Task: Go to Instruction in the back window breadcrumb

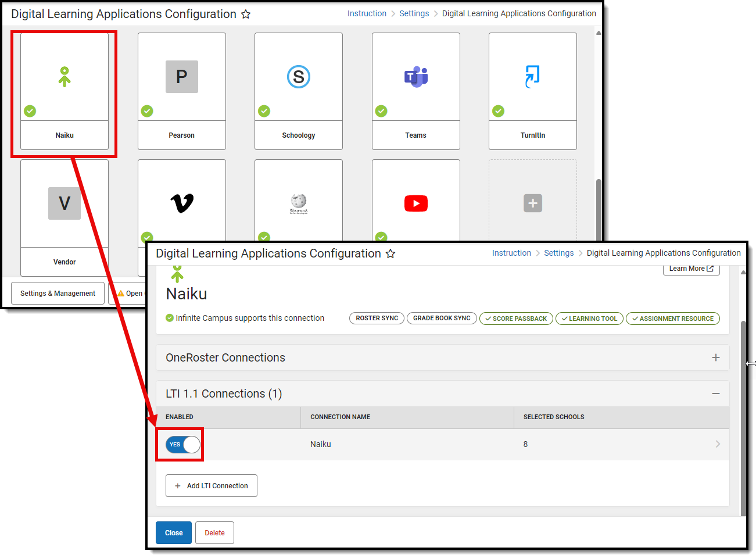Action: pyautogui.click(x=367, y=13)
